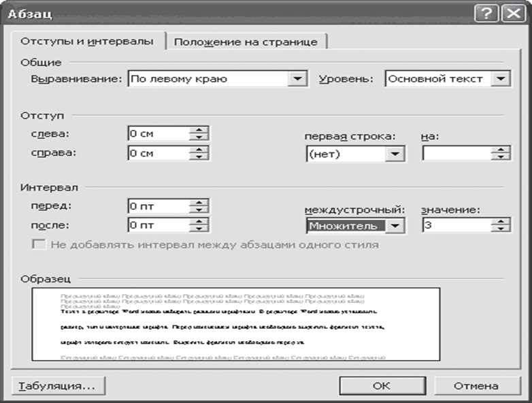
Task: Increase the справа indent value
Action: pos(199,149)
